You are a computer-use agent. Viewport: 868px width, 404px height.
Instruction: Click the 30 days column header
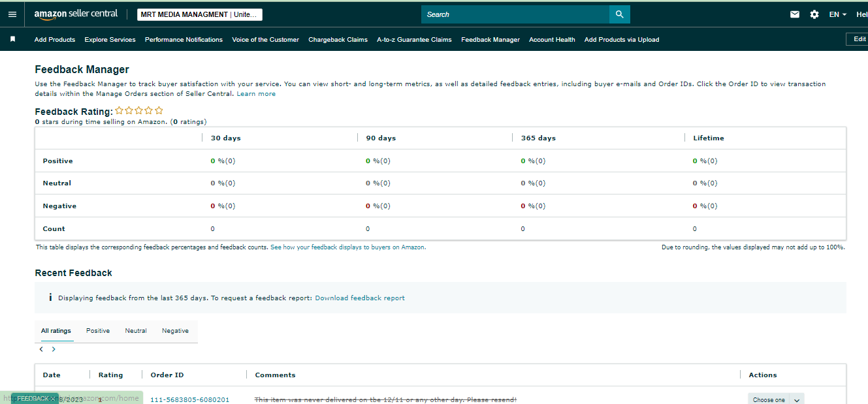pyautogui.click(x=226, y=138)
